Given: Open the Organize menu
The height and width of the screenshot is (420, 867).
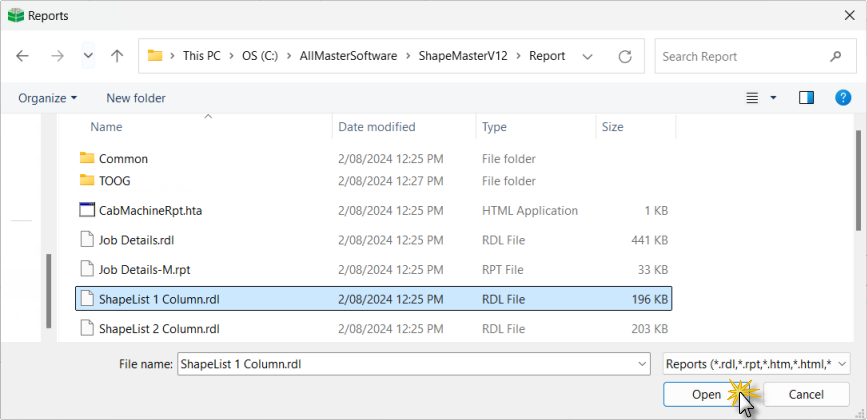Looking at the screenshot, I should (x=47, y=98).
